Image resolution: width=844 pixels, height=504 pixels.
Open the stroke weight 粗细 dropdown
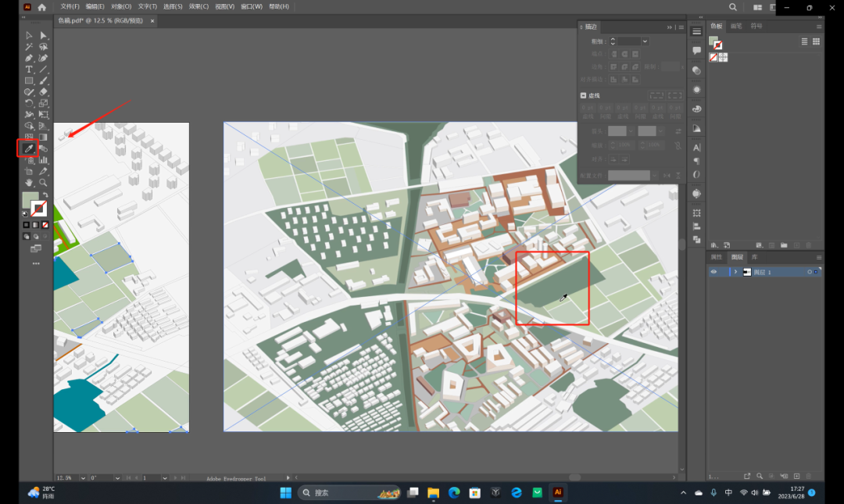pyautogui.click(x=645, y=41)
